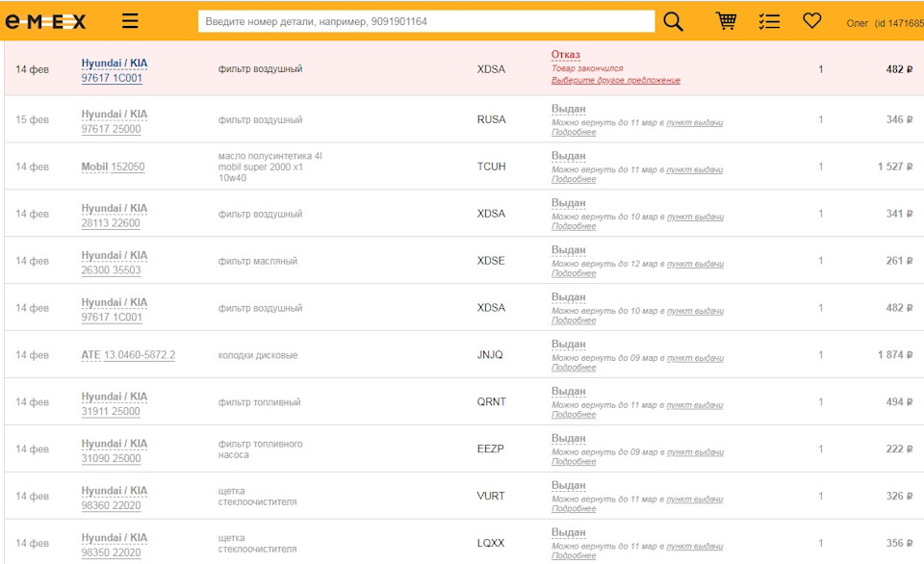This screenshot has height=564, width=924.
Task: Select supplier code JNJQ
Action: pyautogui.click(x=490, y=355)
